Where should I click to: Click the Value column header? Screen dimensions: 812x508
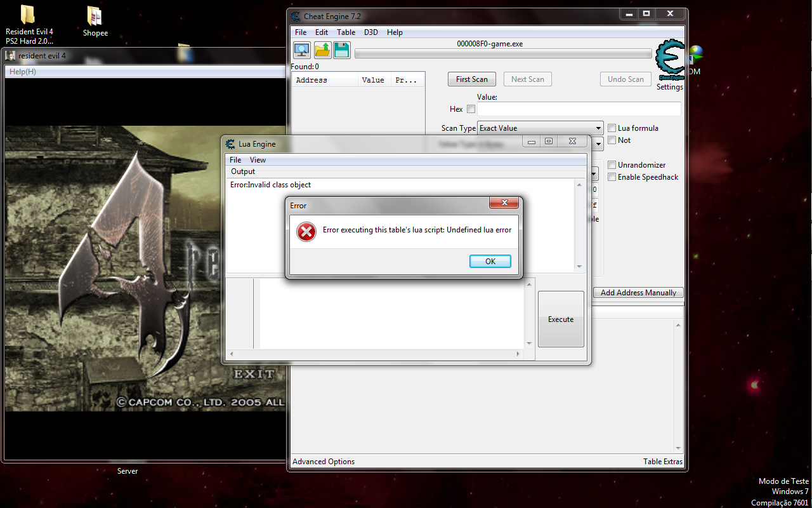coord(374,80)
